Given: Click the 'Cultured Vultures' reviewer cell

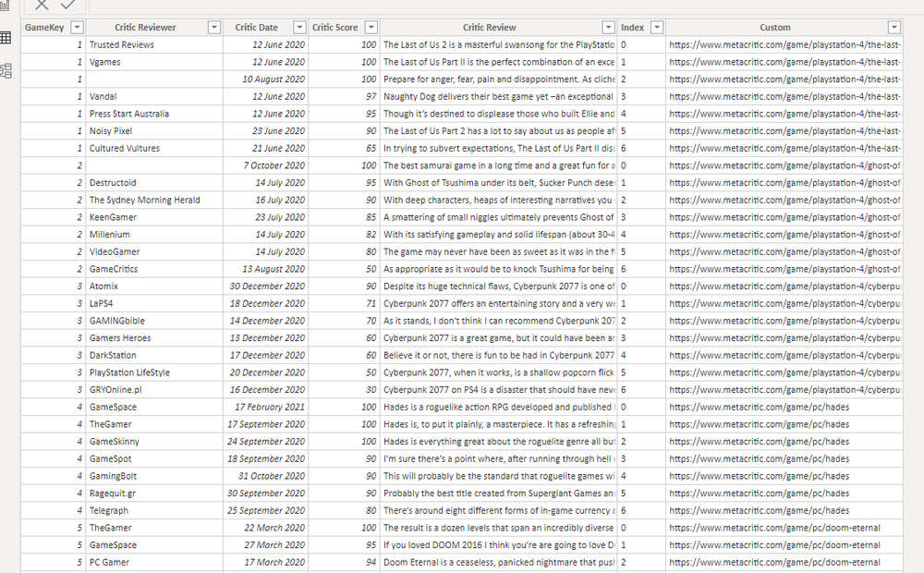Looking at the screenshot, I should tap(154, 149).
